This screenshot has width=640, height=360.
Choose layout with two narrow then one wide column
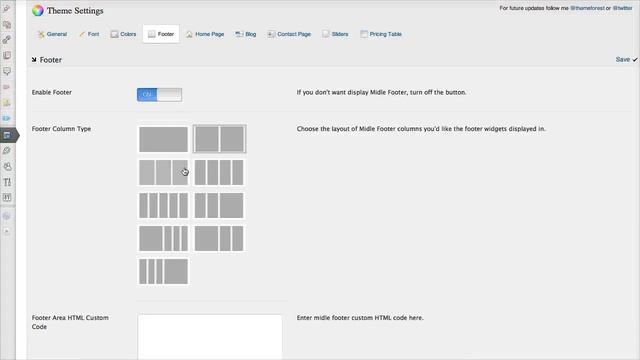(219, 205)
